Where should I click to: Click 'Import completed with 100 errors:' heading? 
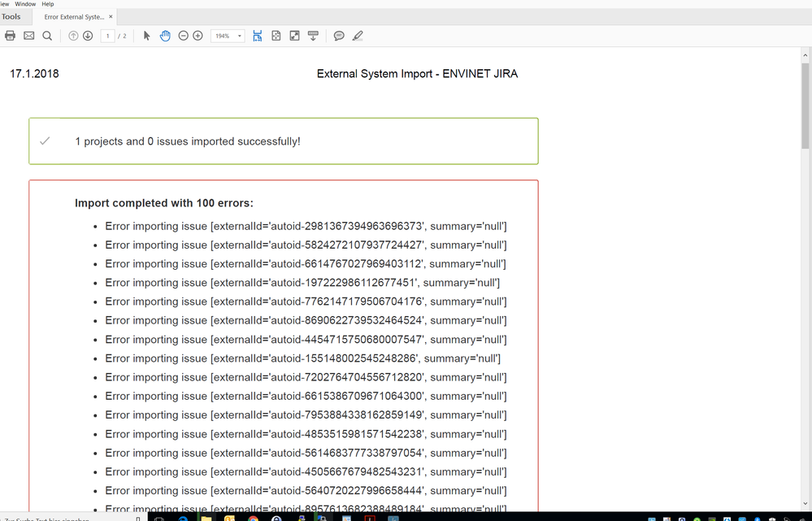coord(164,203)
